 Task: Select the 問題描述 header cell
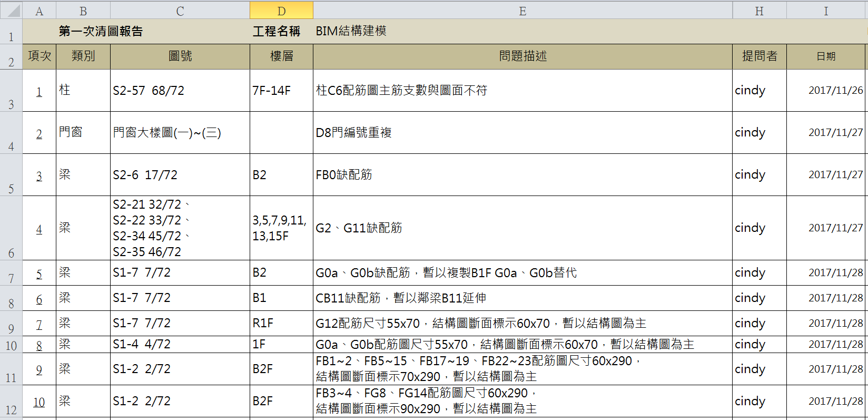pos(522,56)
